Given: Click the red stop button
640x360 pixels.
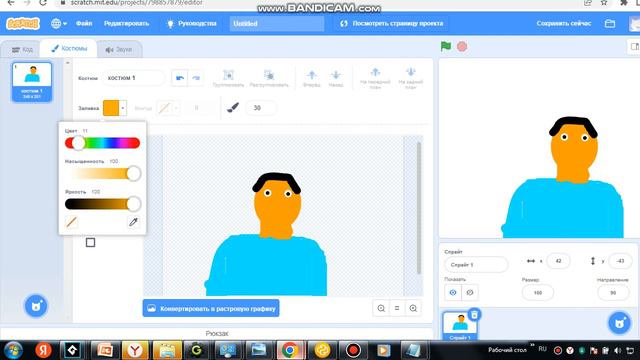Looking at the screenshot, I should [x=462, y=47].
